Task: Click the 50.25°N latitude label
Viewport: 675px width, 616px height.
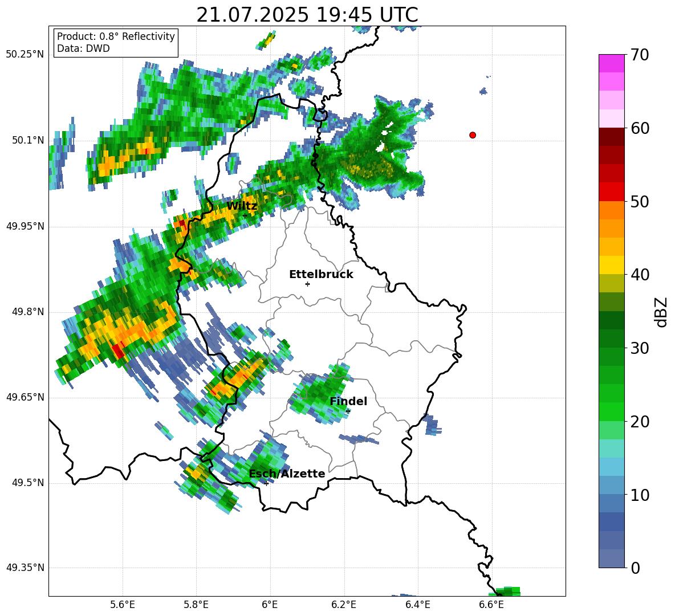Action: 25,55
